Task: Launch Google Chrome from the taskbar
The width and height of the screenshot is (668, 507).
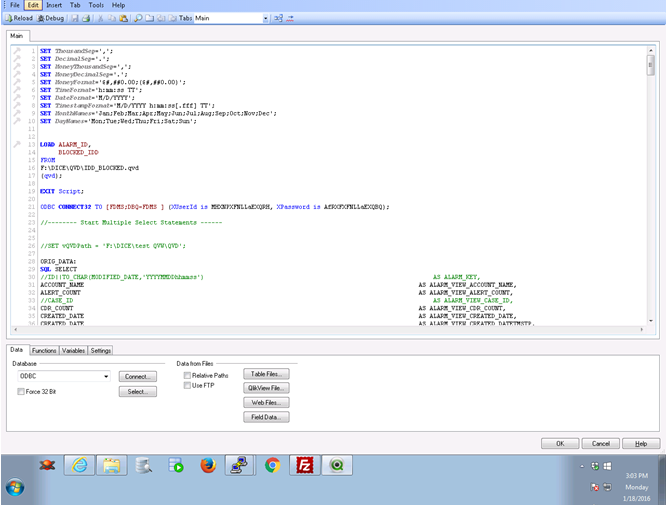Action: coord(272,465)
